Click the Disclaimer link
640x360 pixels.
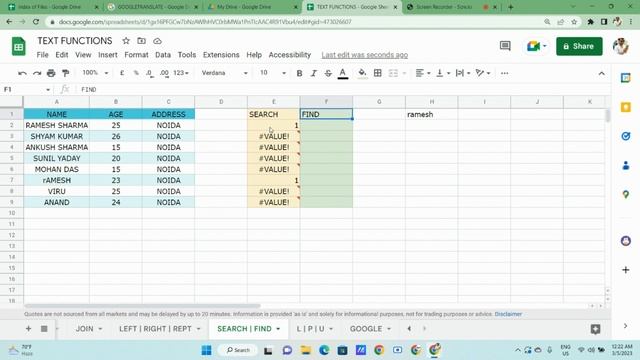click(508, 314)
